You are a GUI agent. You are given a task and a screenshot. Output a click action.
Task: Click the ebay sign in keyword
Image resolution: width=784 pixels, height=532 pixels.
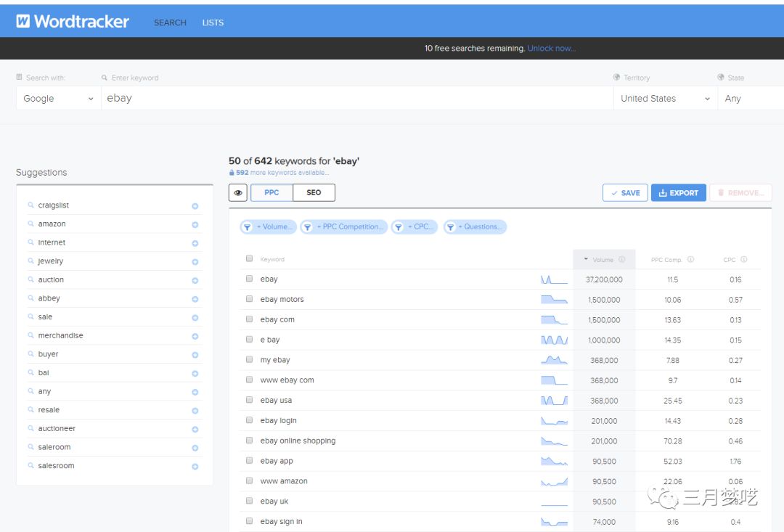(x=281, y=522)
